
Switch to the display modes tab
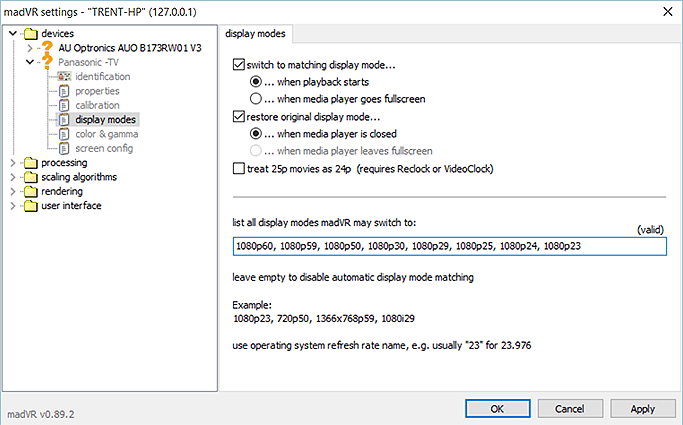[255, 34]
